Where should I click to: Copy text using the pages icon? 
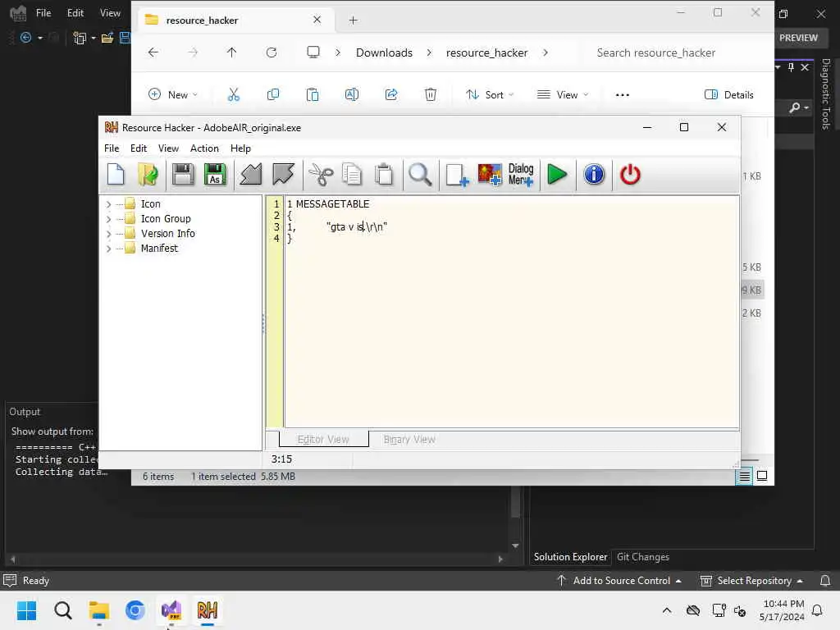pos(352,175)
